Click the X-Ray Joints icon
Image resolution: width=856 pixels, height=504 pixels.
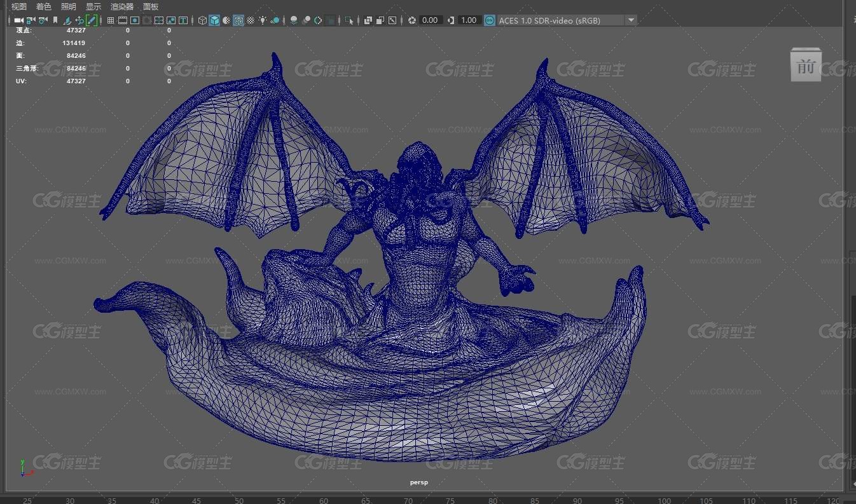click(392, 20)
